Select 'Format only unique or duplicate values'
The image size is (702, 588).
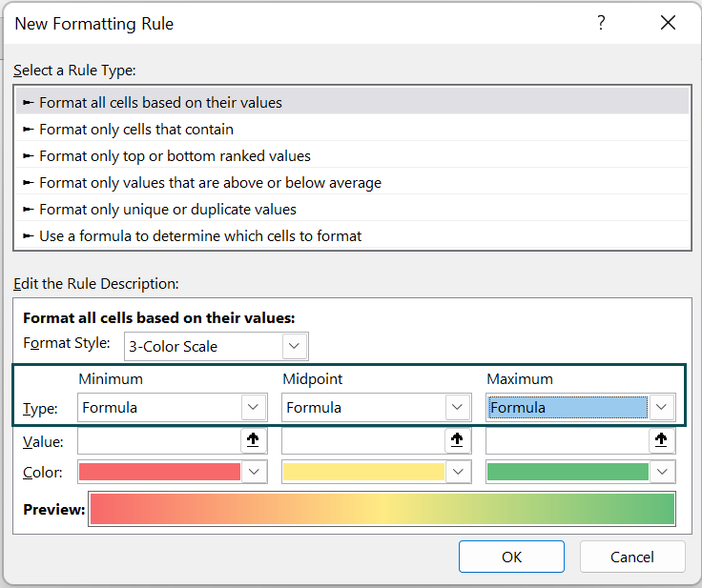(352, 210)
